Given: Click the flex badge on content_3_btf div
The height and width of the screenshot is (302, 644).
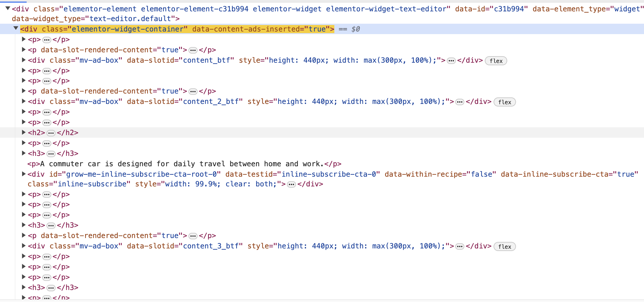Looking at the screenshot, I should click(x=504, y=246).
